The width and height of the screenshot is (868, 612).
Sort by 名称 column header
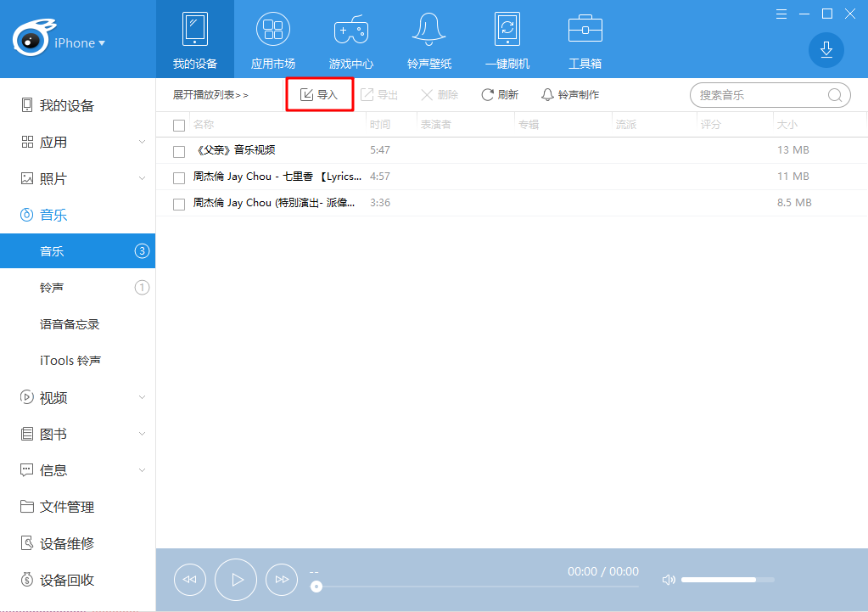[204, 125]
